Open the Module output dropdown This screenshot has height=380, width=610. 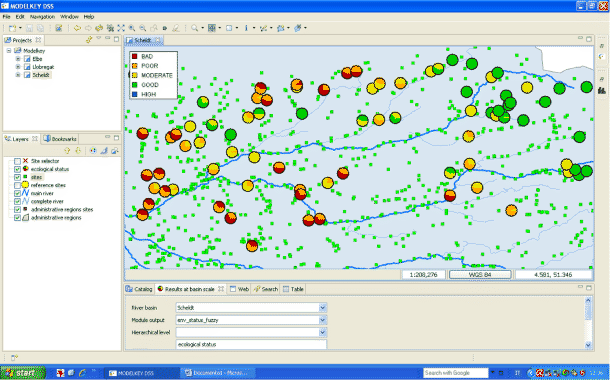pyautogui.click(x=323, y=320)
